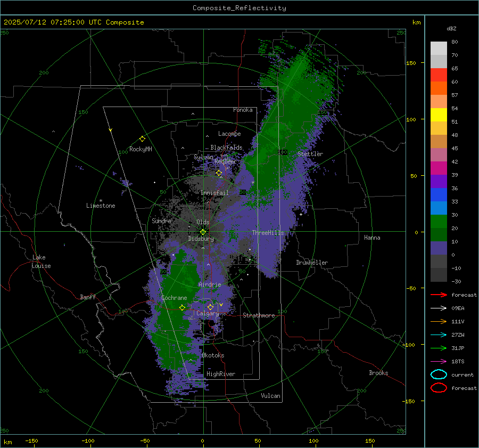This screenshot has height=448, width=479.
Task: Click the Vulcan city label
Action: [270, 396]
